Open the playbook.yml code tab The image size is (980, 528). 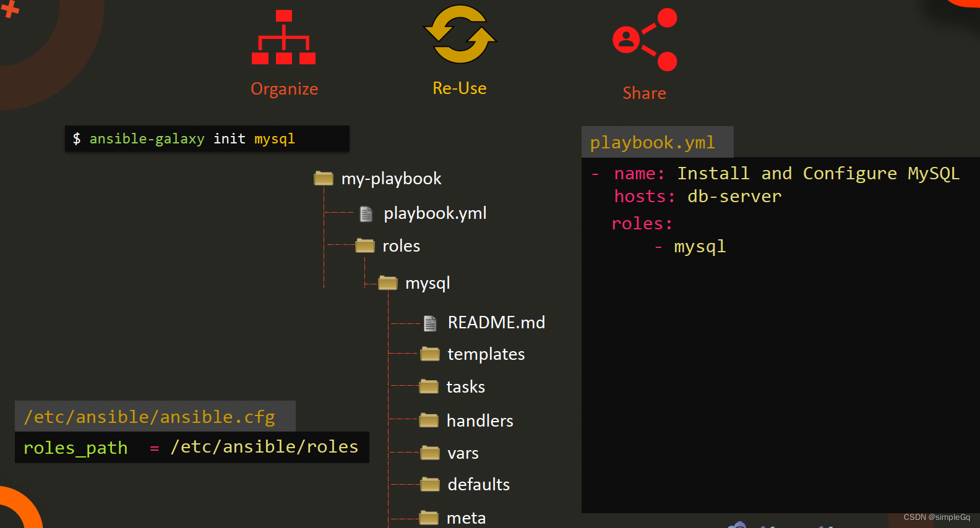[657, 142]
